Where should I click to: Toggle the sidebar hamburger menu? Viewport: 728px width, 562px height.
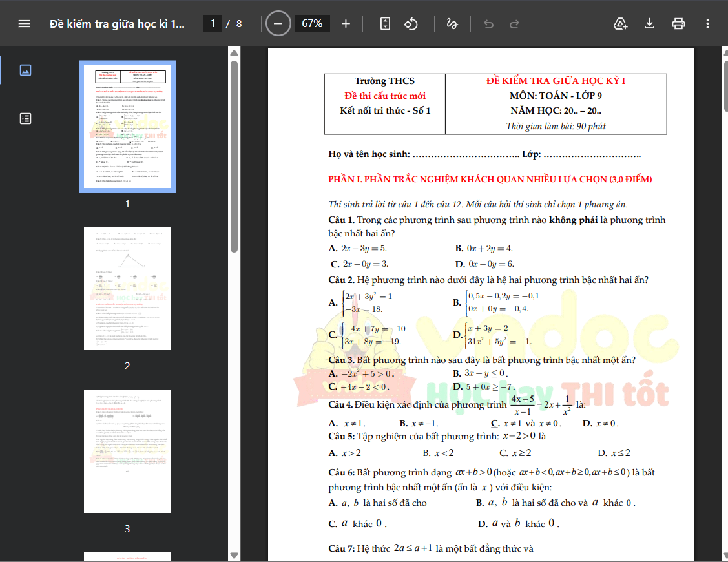24,24
